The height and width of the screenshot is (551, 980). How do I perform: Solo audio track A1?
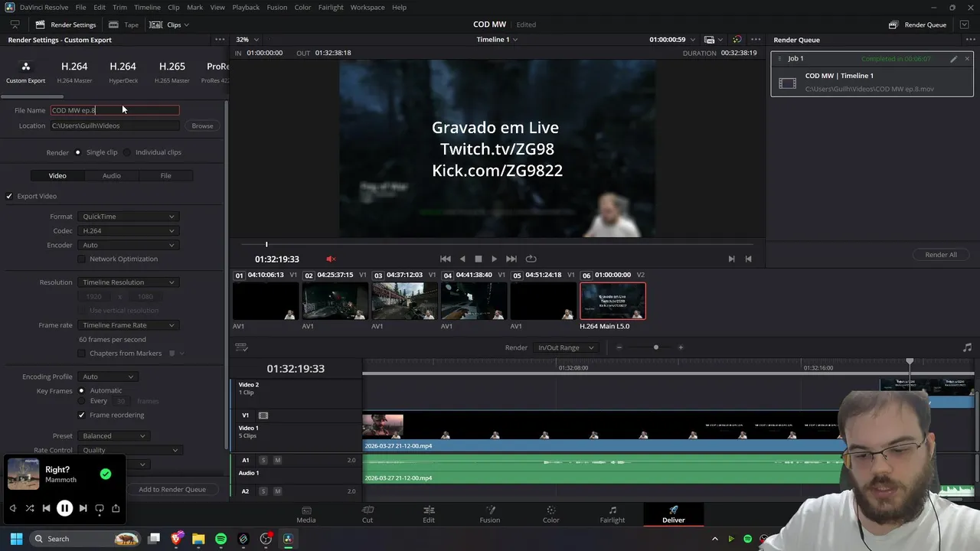pos(263,460)
